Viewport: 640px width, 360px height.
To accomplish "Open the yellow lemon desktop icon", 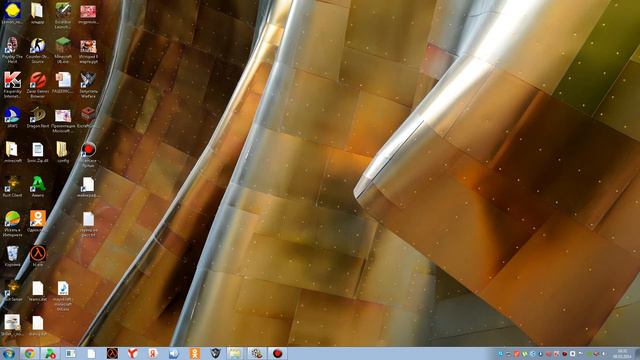I will [12, 11].
